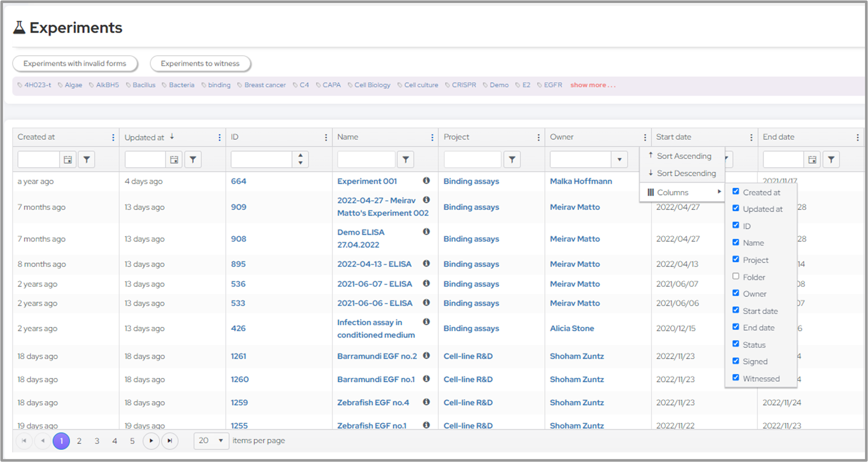Open the items per page dropdown
This screenshot has width=868, height=462.
point(211,441)
